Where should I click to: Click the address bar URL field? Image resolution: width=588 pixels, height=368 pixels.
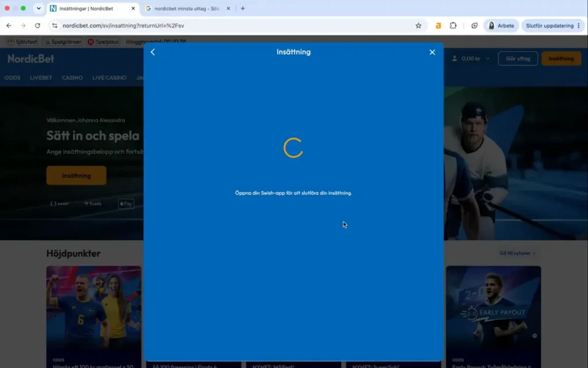[x=236, y=25]
